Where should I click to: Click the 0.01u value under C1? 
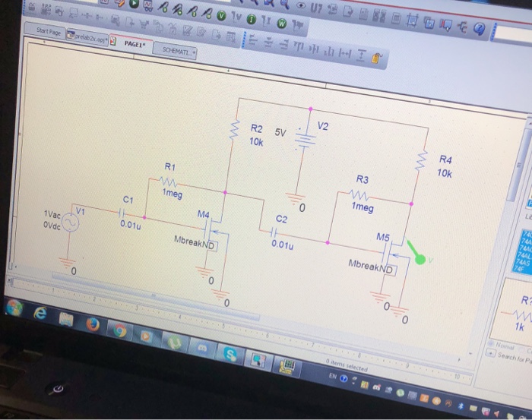131,225
